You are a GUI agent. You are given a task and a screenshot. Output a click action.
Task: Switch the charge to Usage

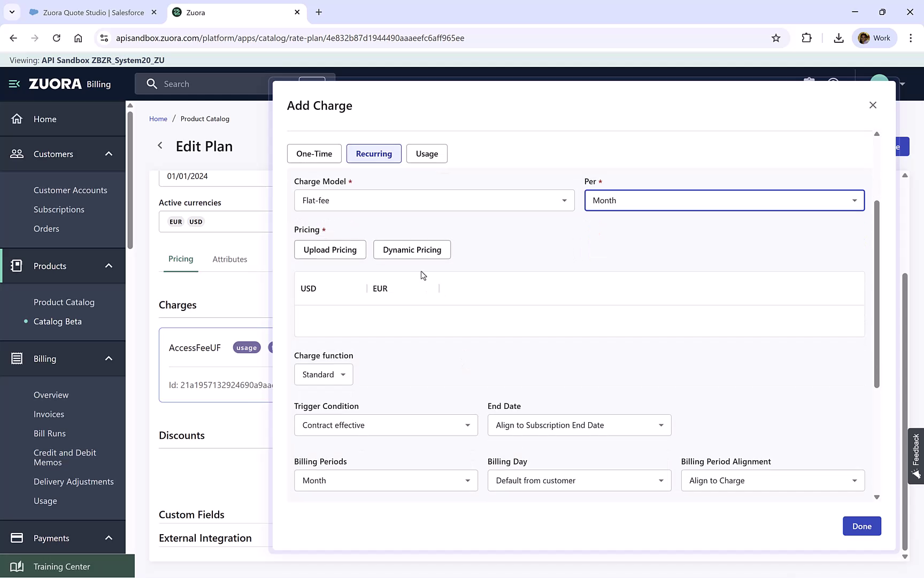click(x=426, y=154)
